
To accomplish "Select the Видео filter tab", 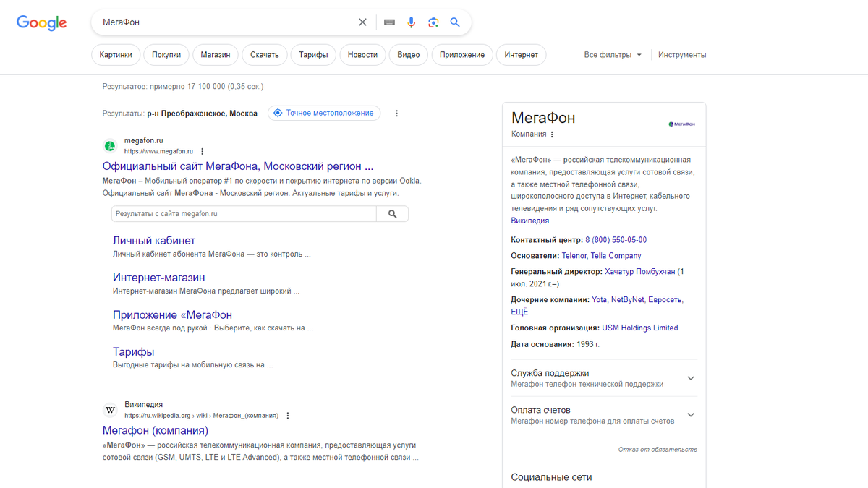I will tap(409, 55).
